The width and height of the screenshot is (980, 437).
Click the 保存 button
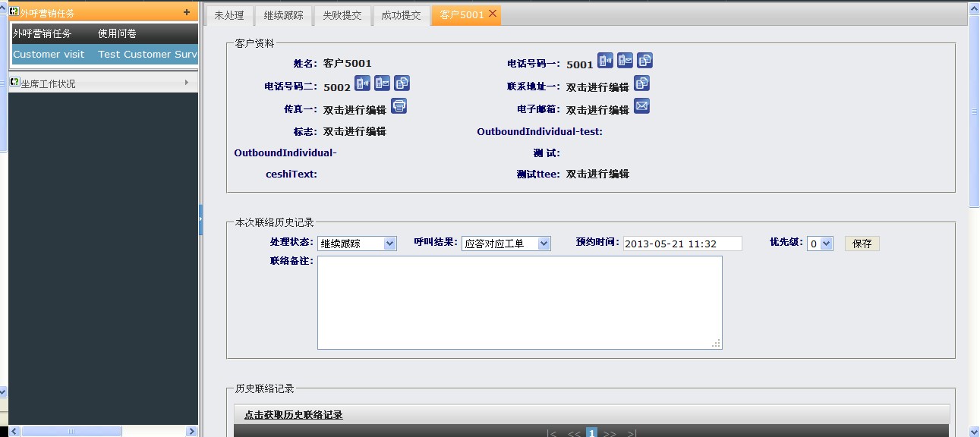point(862,244)
